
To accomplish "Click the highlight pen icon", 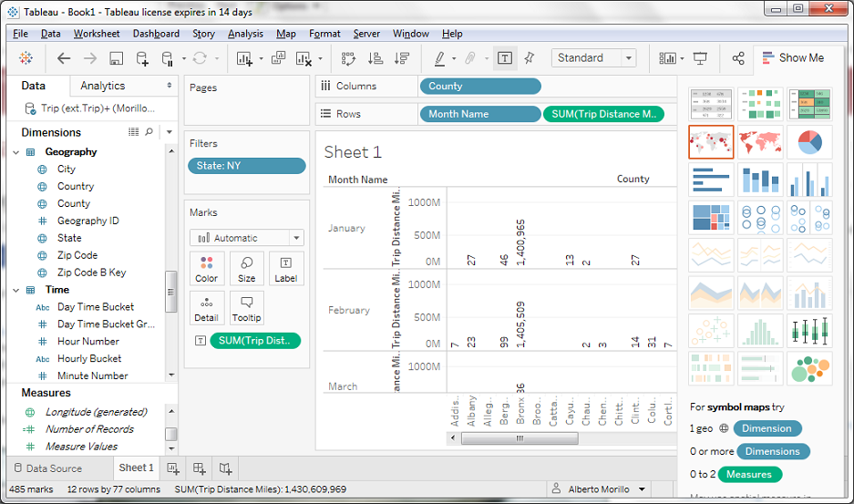I will point(439,58).
